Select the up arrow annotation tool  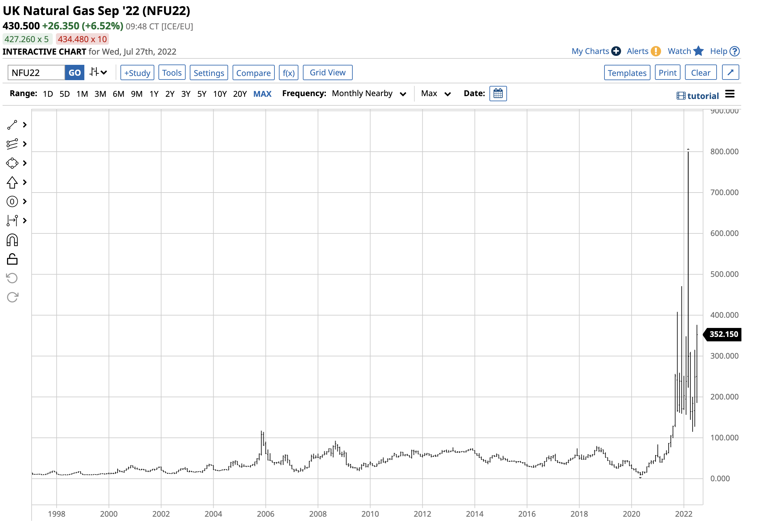point(12,183)
